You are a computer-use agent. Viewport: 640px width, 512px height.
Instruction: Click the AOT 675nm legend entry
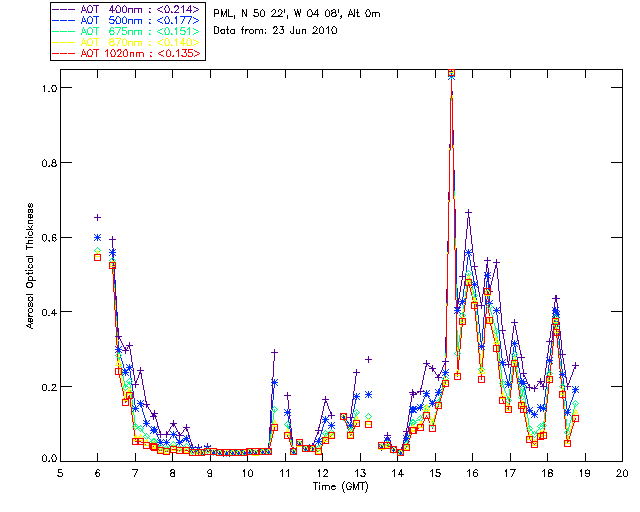coord(127,31)
